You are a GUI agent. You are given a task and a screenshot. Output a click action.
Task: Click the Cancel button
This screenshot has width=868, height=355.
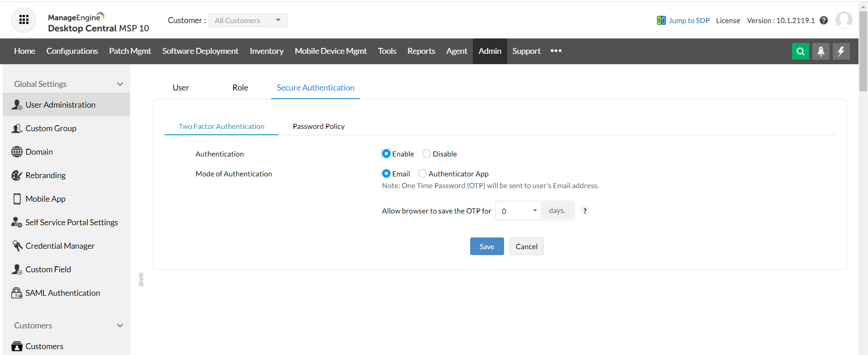[527, 246]
